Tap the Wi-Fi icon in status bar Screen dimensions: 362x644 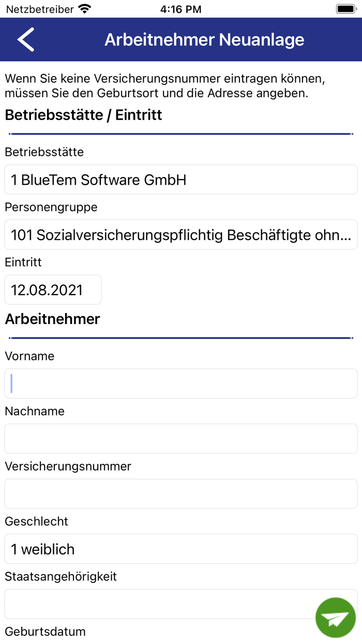84,9
